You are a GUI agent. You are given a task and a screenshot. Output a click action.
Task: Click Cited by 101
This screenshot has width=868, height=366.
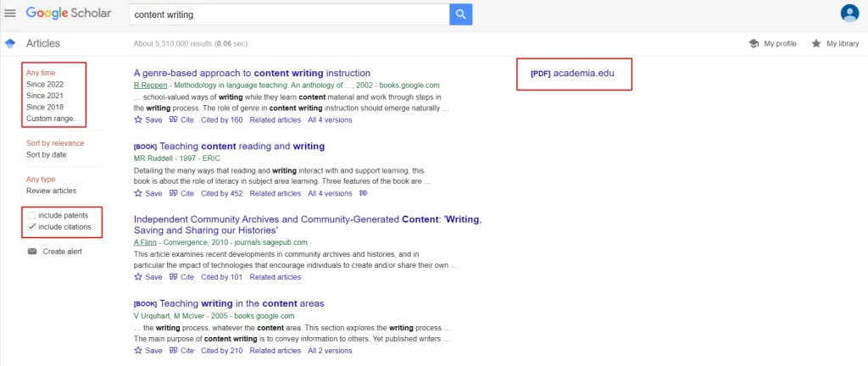(221, 277)
